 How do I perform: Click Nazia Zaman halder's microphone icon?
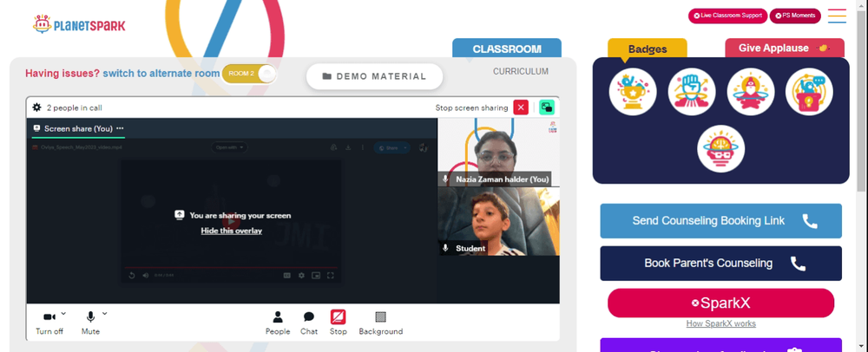(445, 179)
